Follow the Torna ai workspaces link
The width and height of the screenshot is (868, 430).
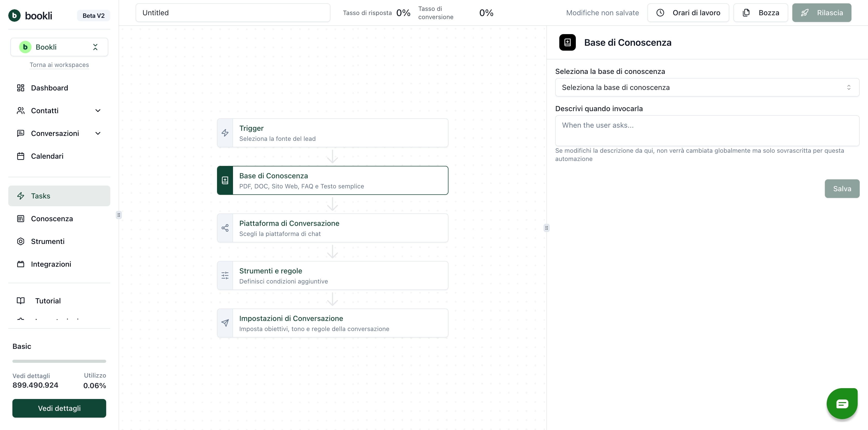59,65
